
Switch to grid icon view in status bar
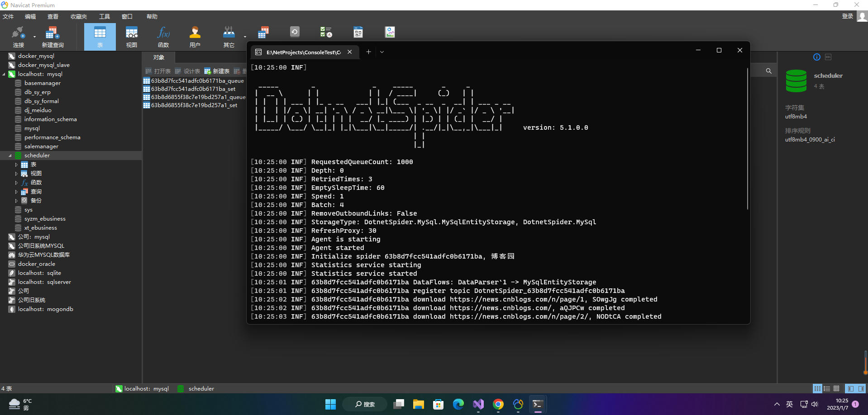(817, 388)
